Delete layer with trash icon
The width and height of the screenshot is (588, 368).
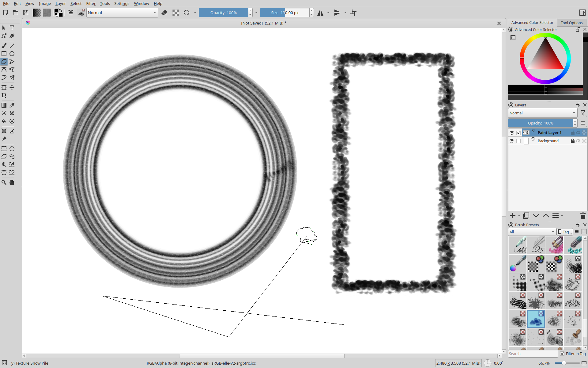click(x=583, y=216)
